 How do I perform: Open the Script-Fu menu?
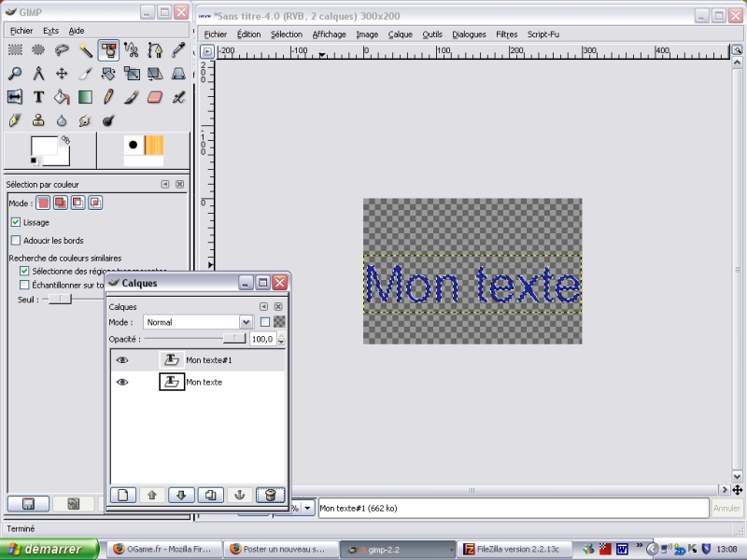[543, 35]
